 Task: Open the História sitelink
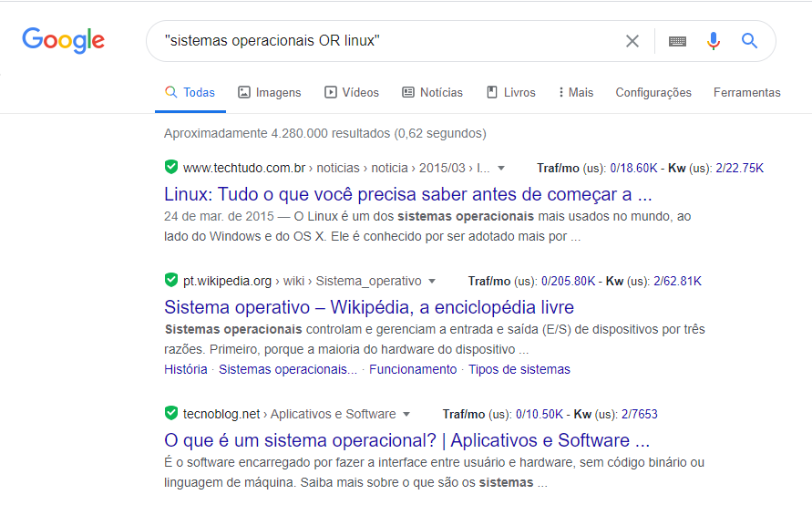tap(185, 369)
